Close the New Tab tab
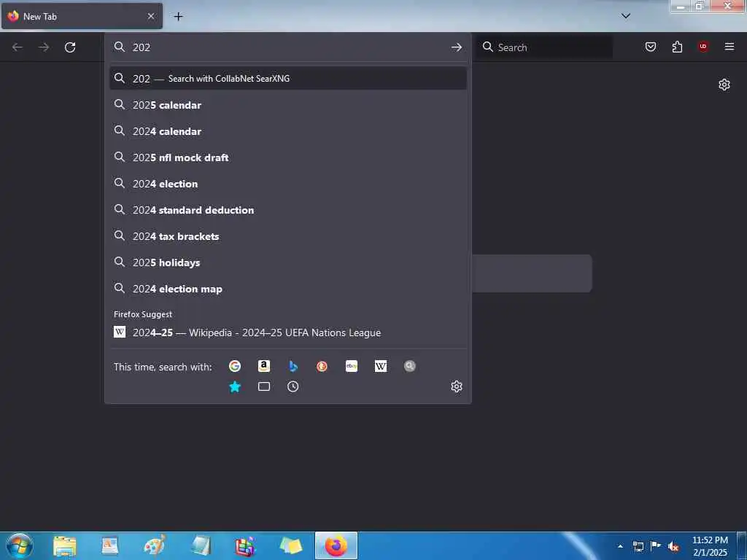The height and width of the screenshot is (560, 747). [x=151, y=16]
